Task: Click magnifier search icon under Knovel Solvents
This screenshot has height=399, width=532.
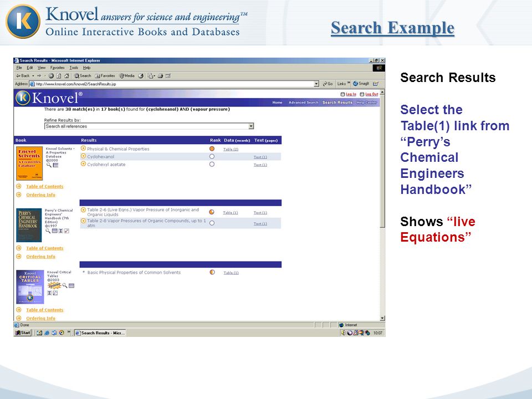Action: [x=49, y=165]
